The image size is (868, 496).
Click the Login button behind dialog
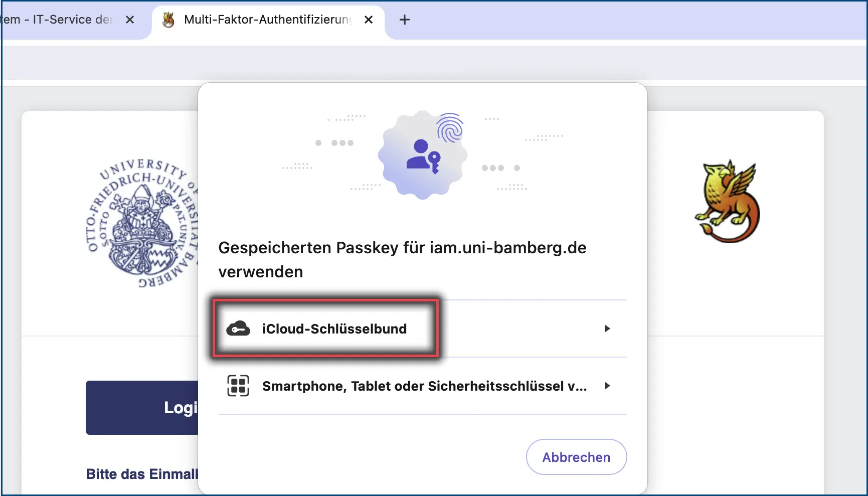tap(142, 407)
